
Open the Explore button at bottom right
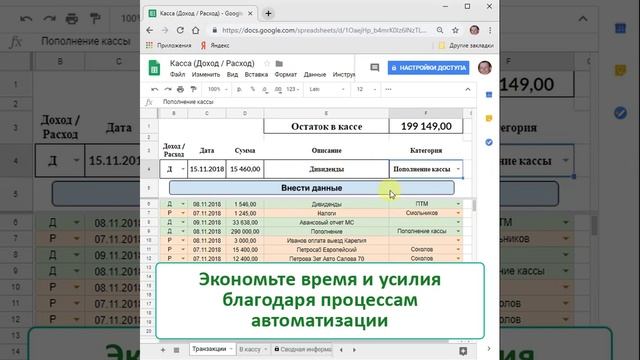(463, 351)
